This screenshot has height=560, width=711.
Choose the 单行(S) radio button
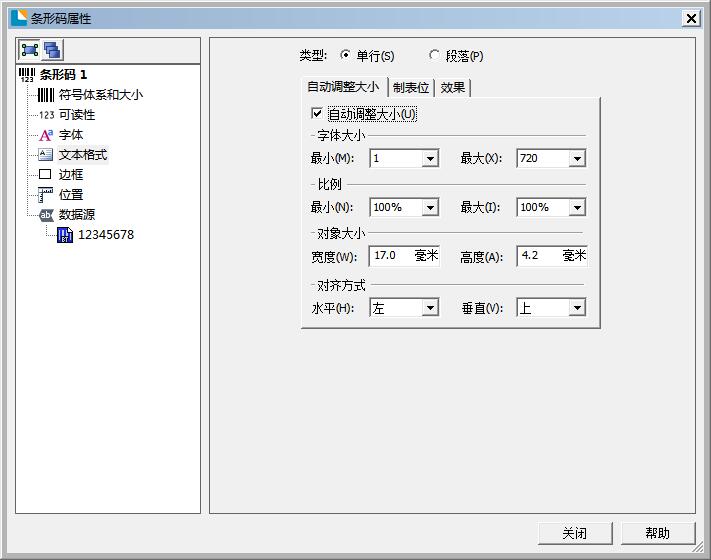coord(345,55)
